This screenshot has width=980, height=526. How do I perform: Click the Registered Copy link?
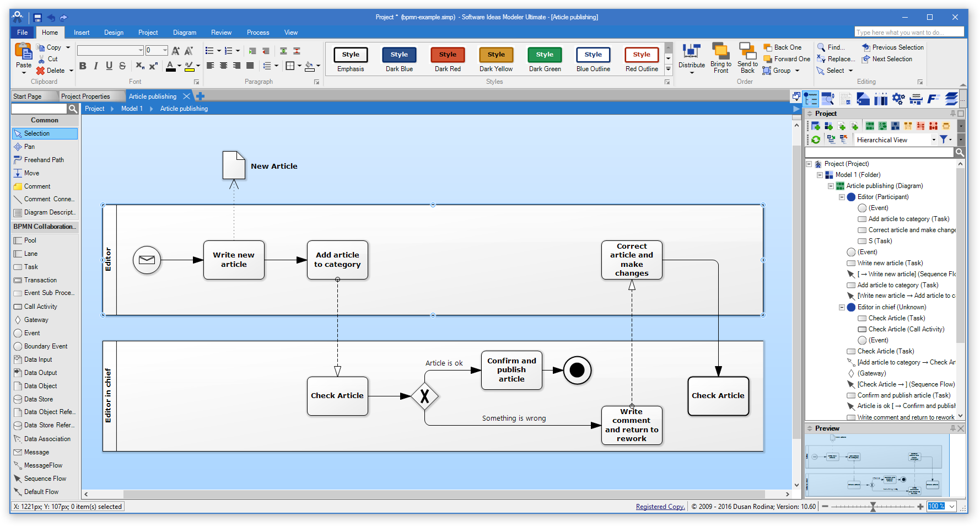(660, 506)
